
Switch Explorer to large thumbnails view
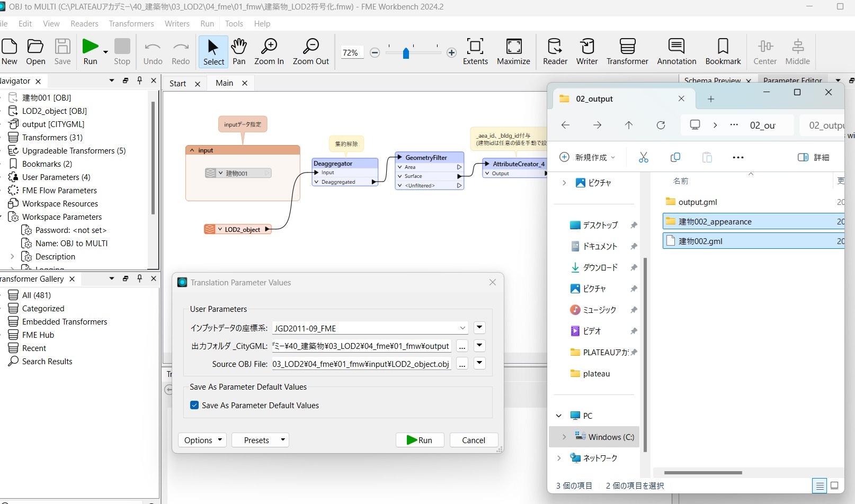coord(834,485)
